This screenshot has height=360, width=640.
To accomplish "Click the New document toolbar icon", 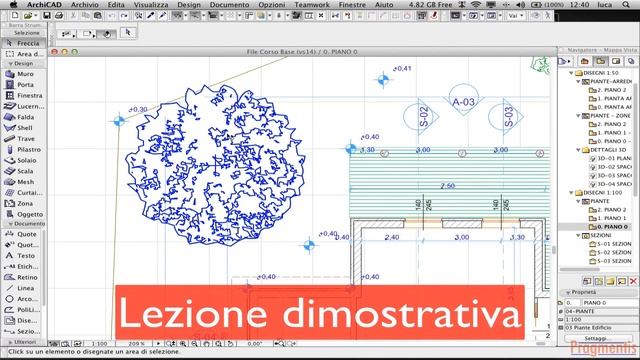I will [15, 16].
